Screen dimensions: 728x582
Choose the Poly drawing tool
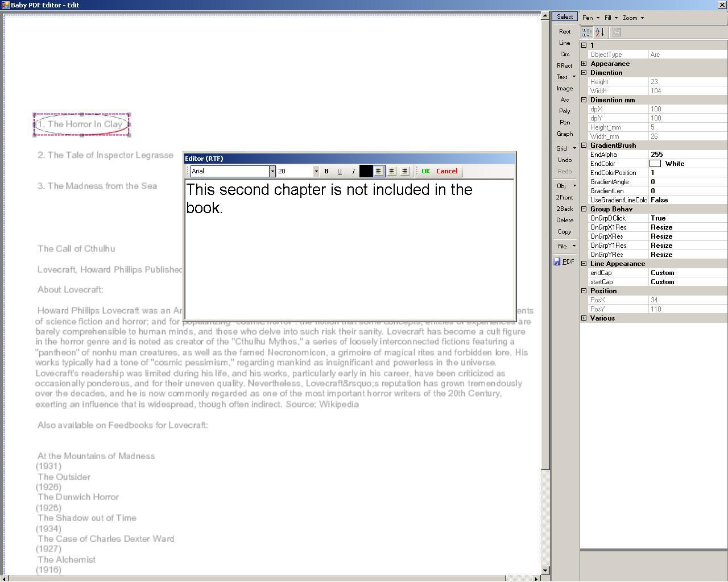tap(565, 111)
